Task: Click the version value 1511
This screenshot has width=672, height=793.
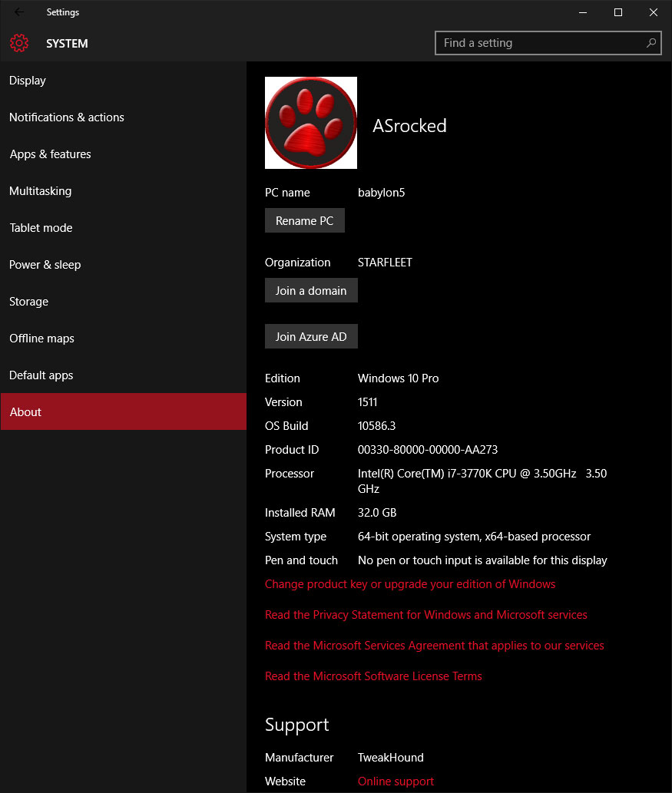Action: 367,402
